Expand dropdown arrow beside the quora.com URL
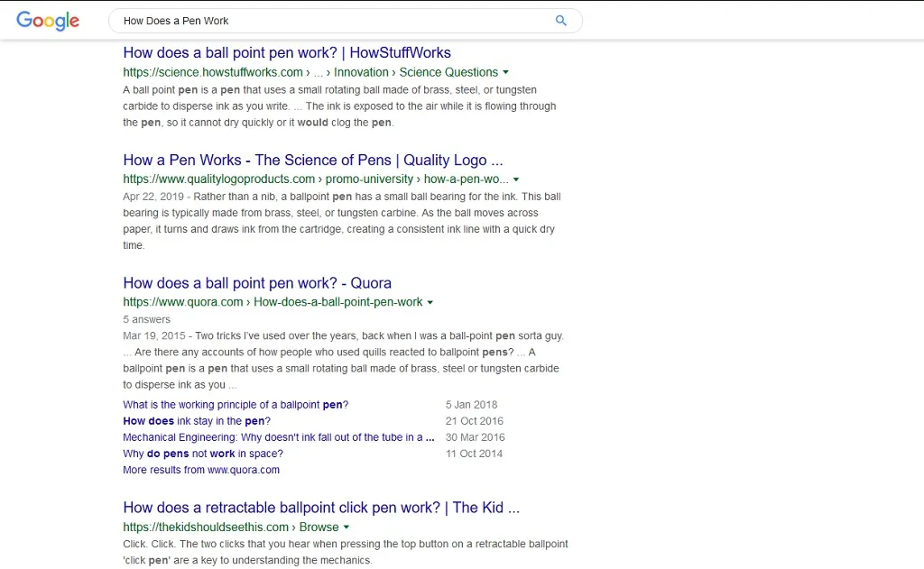The height and width of the screenshot is (569, 924). point(430,302)
